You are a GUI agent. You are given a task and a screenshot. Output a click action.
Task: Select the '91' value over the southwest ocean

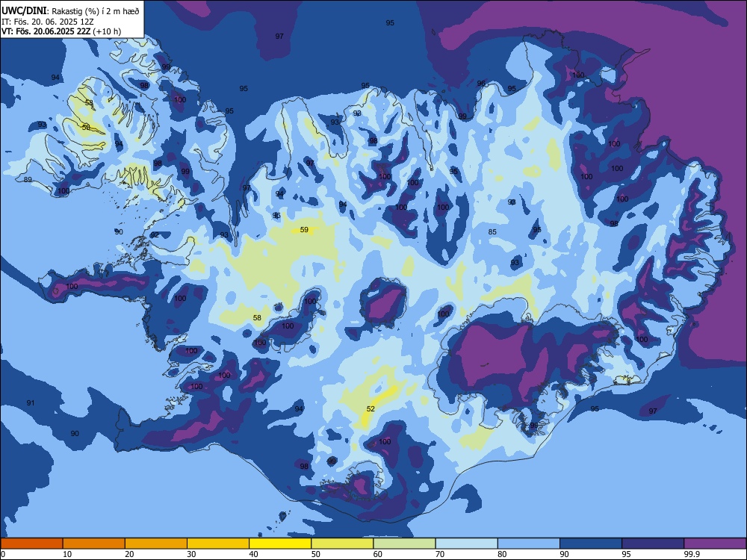point(31,403)
